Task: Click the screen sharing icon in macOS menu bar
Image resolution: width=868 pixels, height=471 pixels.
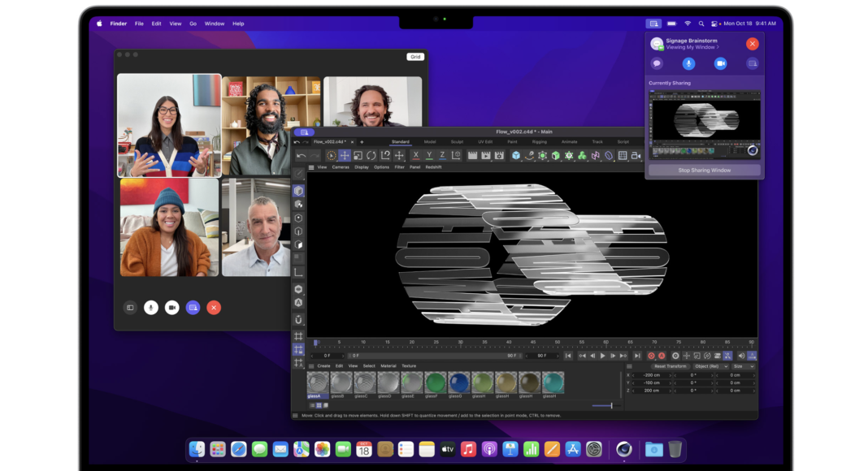Action: pos(653,24)
